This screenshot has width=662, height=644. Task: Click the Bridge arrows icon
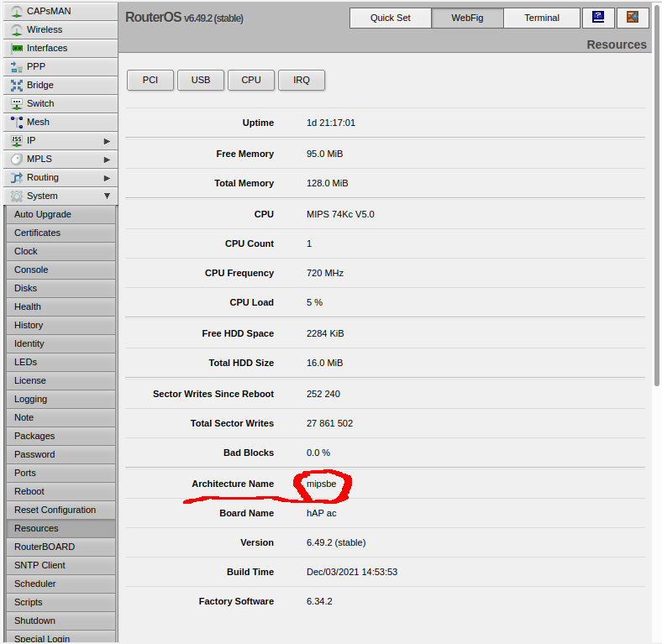click(17, 86)
